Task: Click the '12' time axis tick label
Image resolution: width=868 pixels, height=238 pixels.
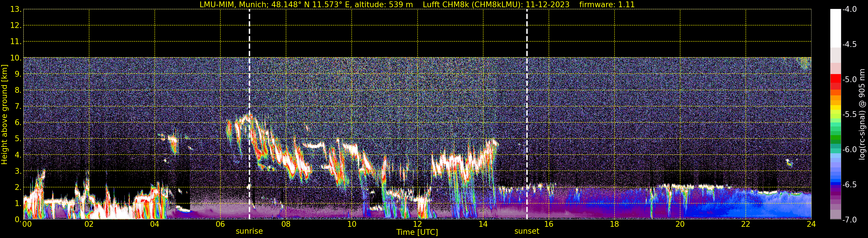Action: click(x=417, y=224)
